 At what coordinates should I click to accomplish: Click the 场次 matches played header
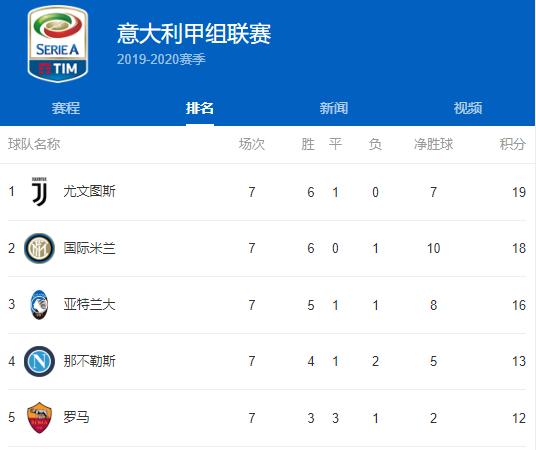[252, 144]
